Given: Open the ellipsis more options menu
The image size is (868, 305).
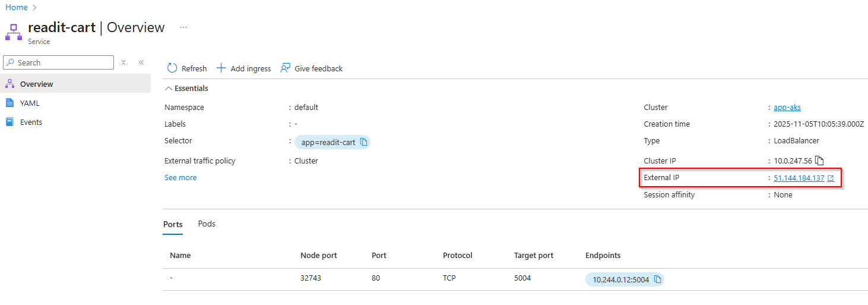Looking at the screenshot, I should click(183, 27).
